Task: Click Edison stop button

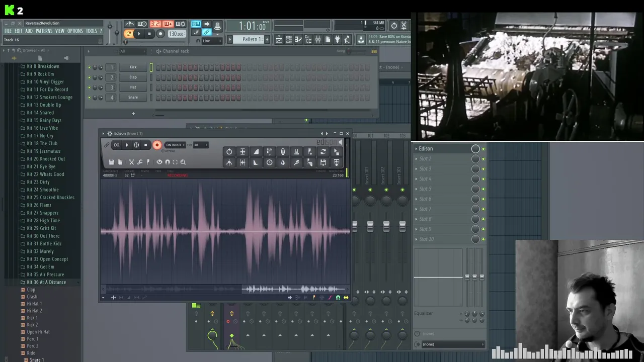Action: (x=145, y=145)
